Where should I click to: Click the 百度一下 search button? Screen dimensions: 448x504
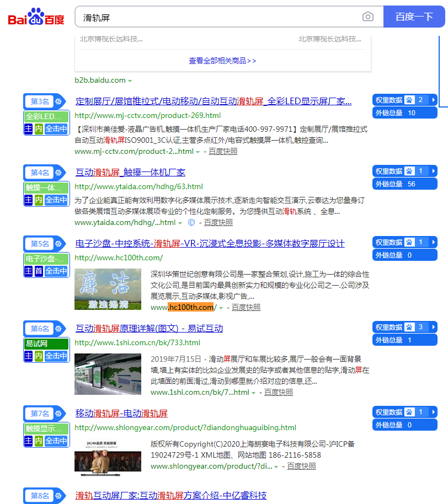tap(414, 17)
